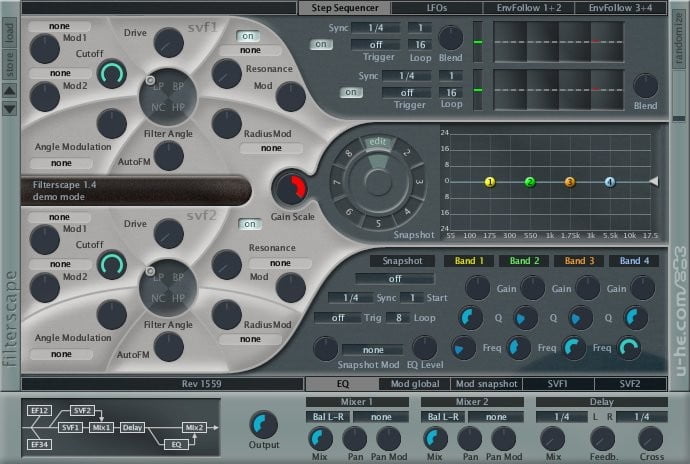Viewport: 690px width, 464px height.
Task: Click the svf1 RadiusMod knob
Action: [227, 124]
